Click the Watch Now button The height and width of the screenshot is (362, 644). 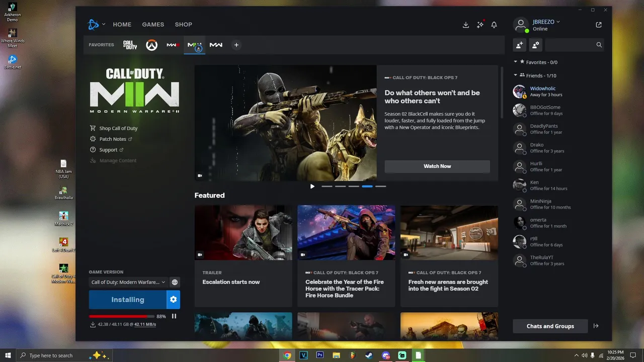tap(437, 166)
